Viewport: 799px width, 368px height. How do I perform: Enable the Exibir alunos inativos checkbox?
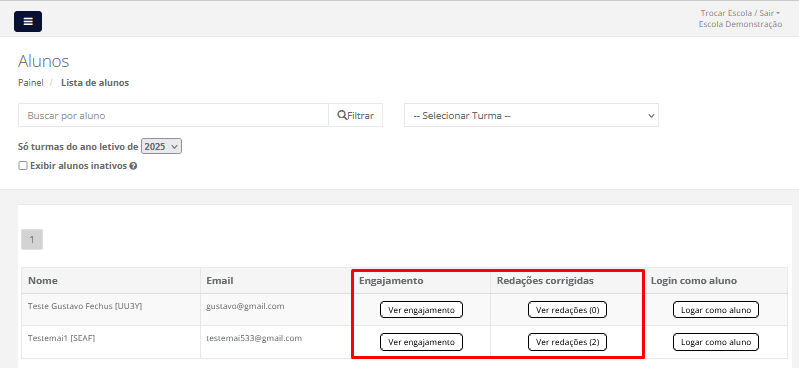click(22, 166)
